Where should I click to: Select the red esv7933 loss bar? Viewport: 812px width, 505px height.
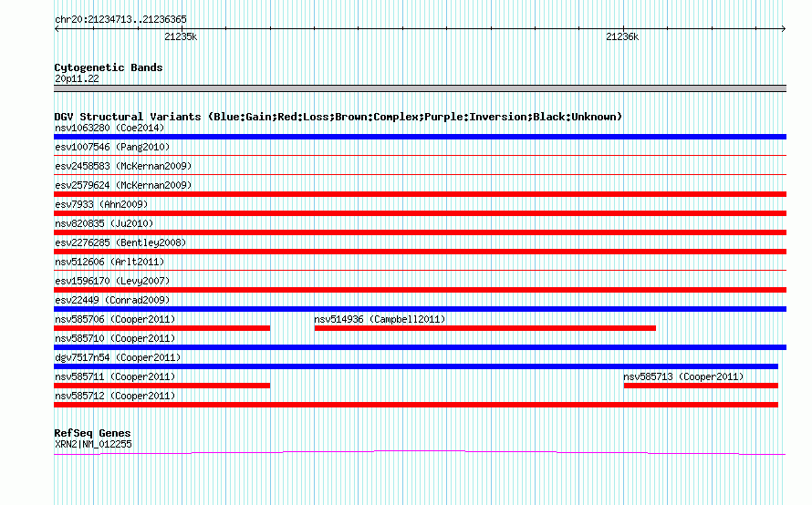(x=420, y=213)
